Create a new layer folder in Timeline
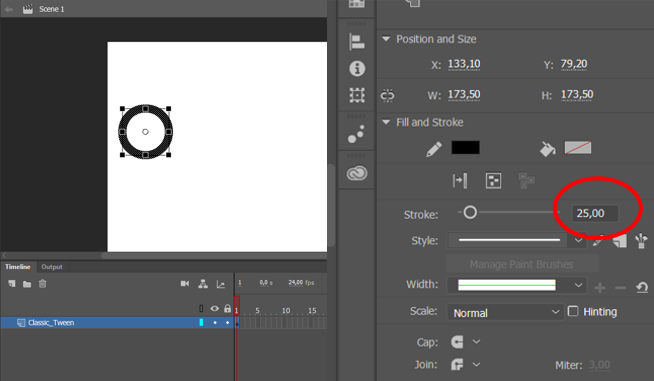Image resolution: width=654 pixels, height=381 pixels. click(x=27, y=284)
